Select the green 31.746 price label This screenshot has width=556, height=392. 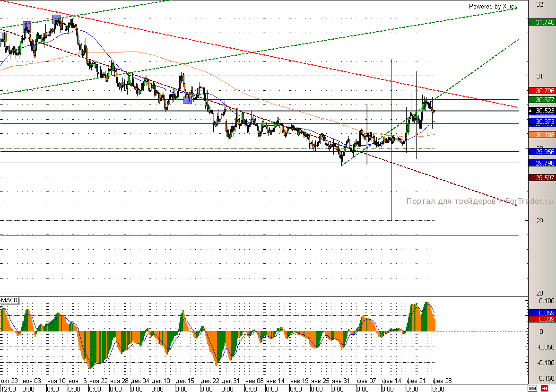click(541, 22)
